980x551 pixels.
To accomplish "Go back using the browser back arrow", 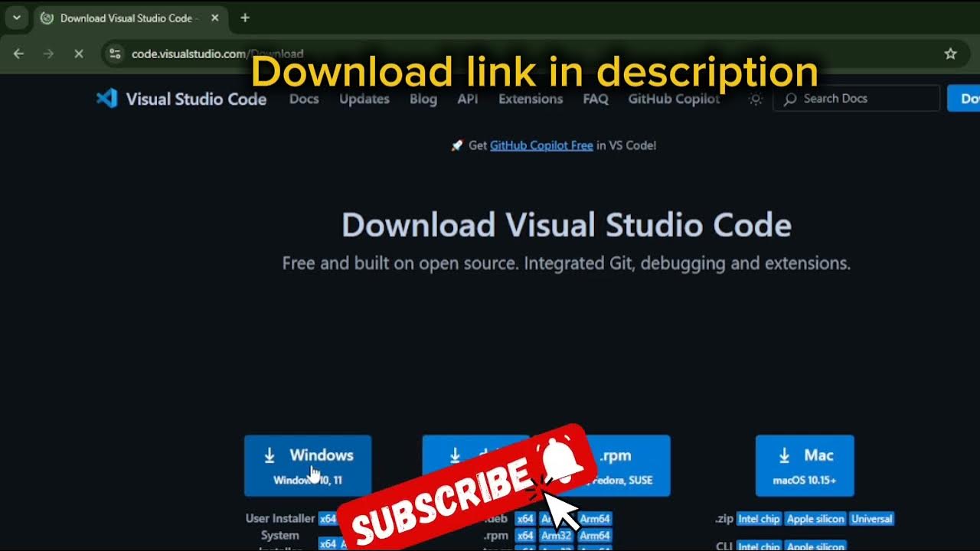I will [x=19, y=54].
